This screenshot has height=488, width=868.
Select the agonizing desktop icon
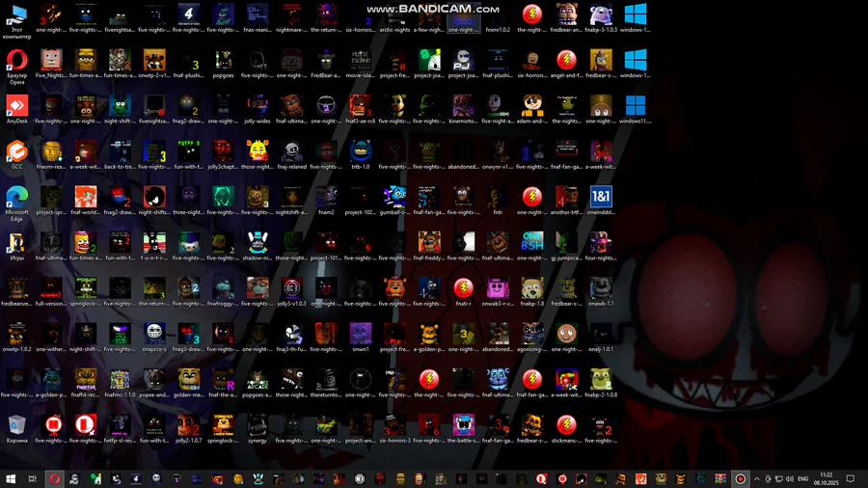(532, 337)
